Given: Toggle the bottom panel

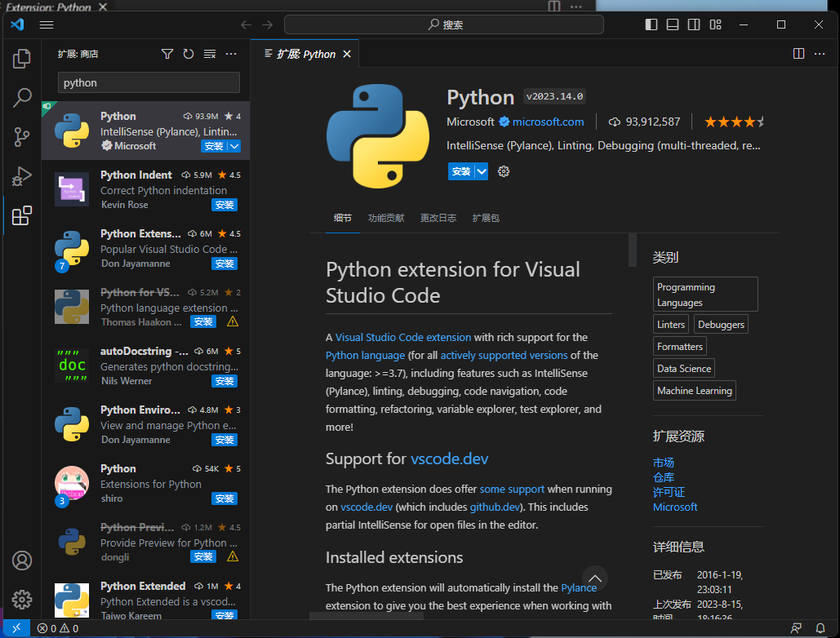Looking at the screenshot, I should click(x=673, y=24).
